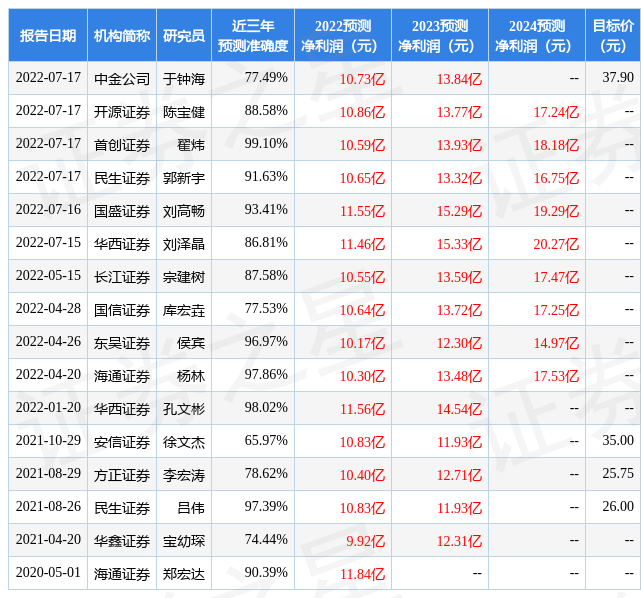Open 开源证券 institution entry
The height and width of the screenshot is (598, 641).
(122, 112)
